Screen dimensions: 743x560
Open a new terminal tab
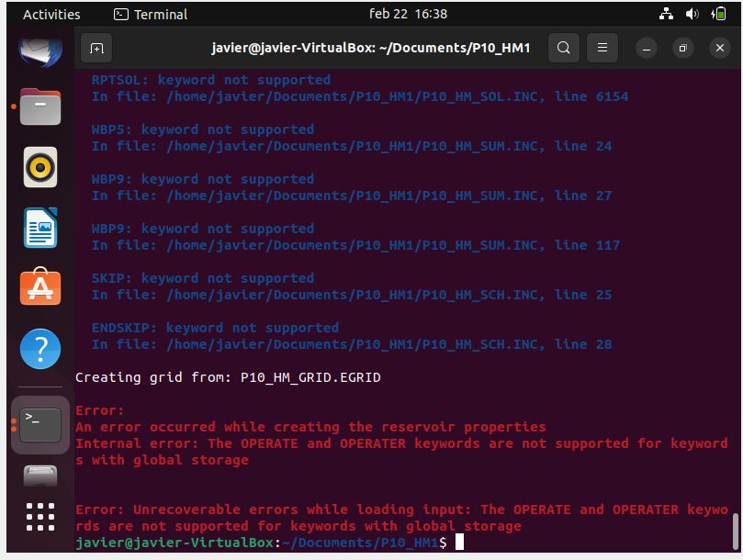pos(96,48)
